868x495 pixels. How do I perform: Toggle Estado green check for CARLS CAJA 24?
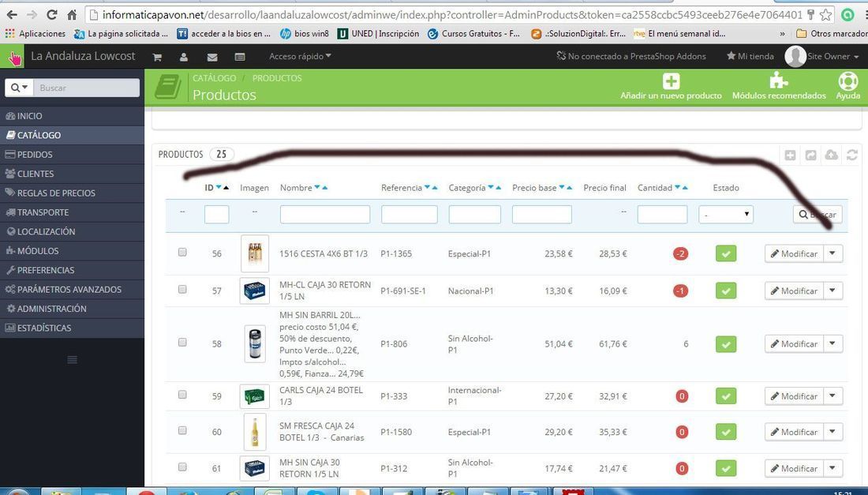726,396
